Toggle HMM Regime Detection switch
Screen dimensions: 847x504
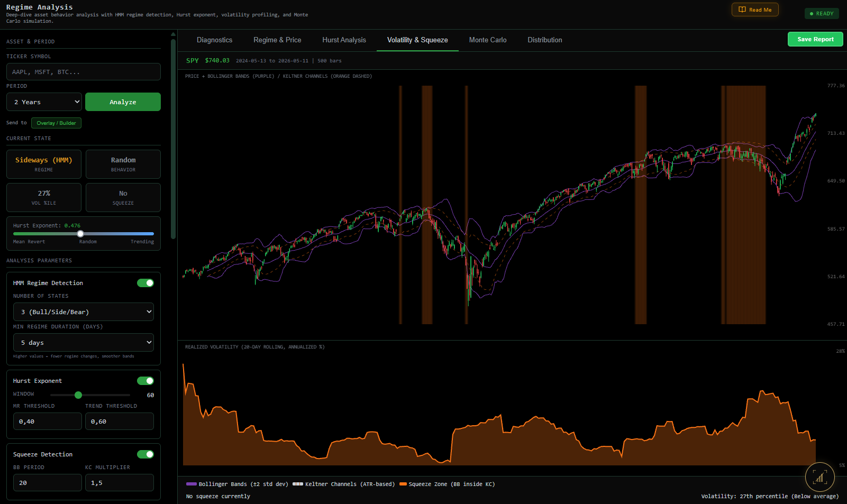click(145, 283)
